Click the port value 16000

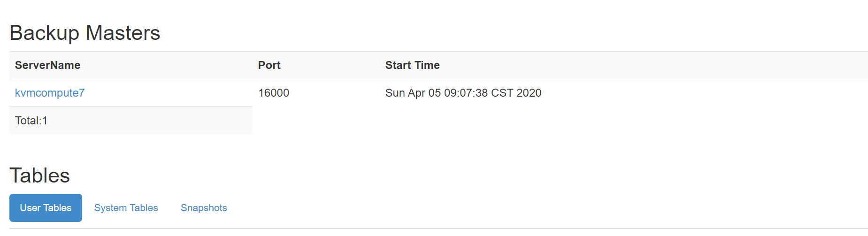click(x=274, y=93)
